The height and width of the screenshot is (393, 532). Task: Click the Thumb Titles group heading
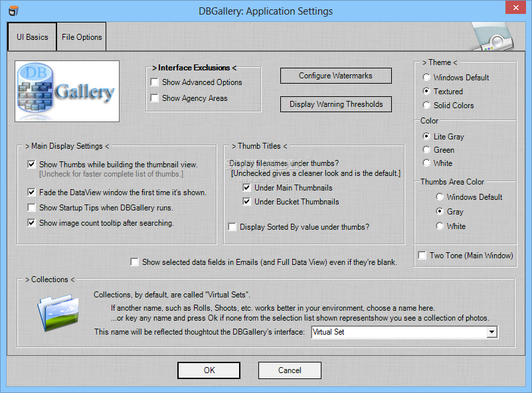259,146
